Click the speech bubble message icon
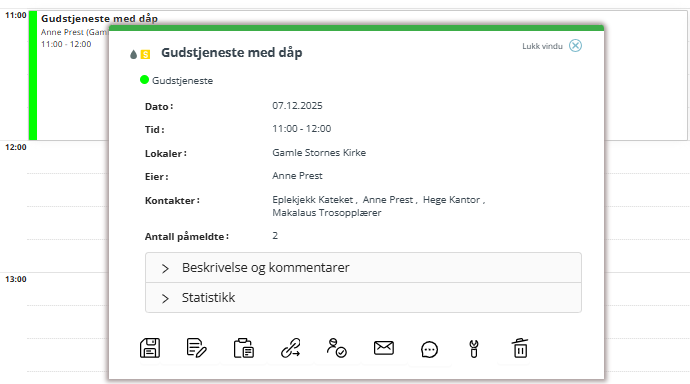Image resolution: width=690 pixels, height=384 pixels. click(429, 350)
